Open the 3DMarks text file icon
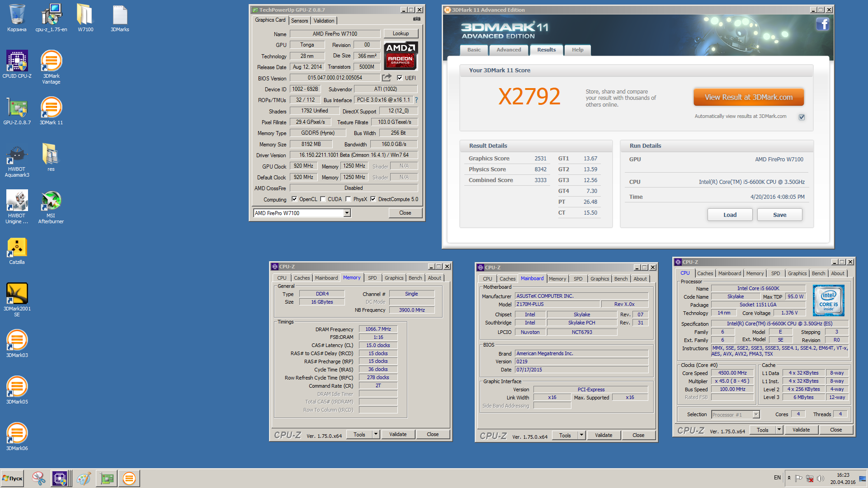Viewport: 868px width, 488px height. 120,18
